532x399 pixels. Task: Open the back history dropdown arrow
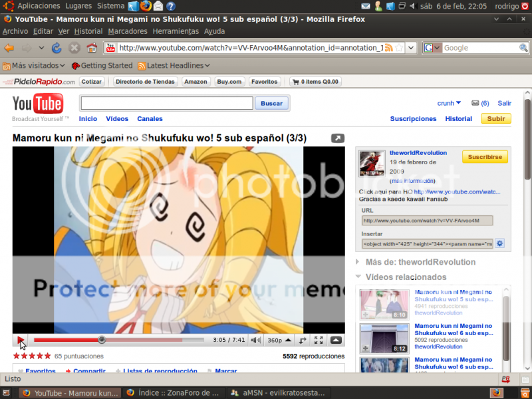coord(41,48)
